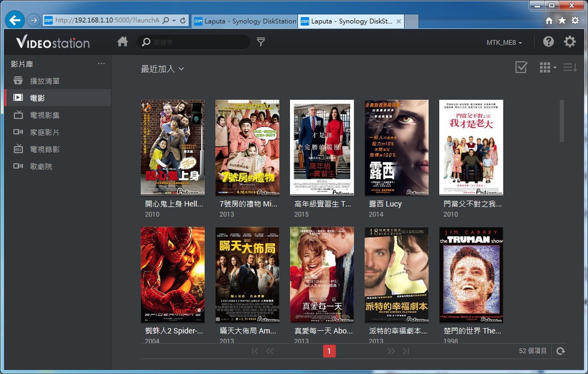Viewport: 588px width, 374px height.
Task: Click year text 2015
Action: (301, 214)
